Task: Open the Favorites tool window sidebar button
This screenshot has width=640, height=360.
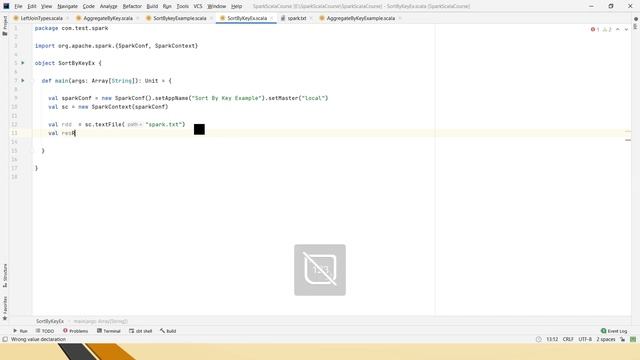Action: coord(5,308)
